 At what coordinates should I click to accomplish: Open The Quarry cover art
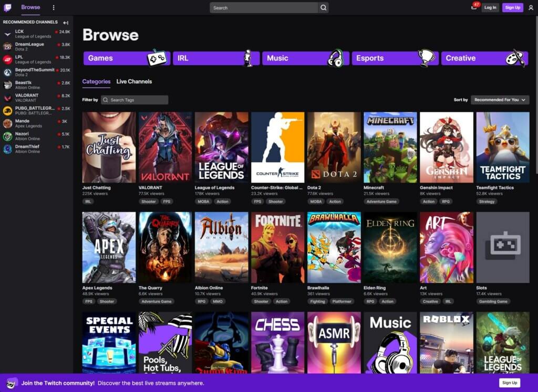165,247
